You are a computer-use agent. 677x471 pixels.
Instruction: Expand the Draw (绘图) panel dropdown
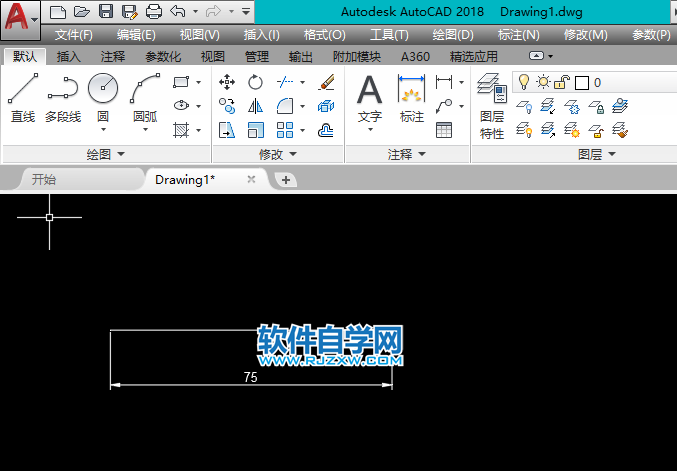tap(106, 154)
